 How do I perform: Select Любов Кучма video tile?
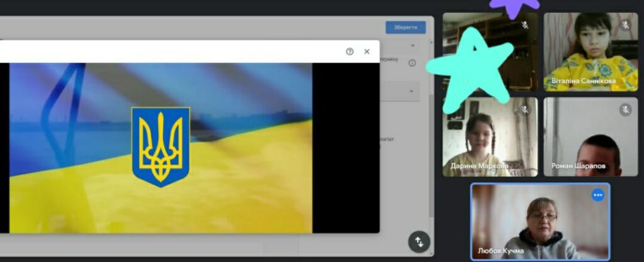pyautogui.click(x=540, y=221)
